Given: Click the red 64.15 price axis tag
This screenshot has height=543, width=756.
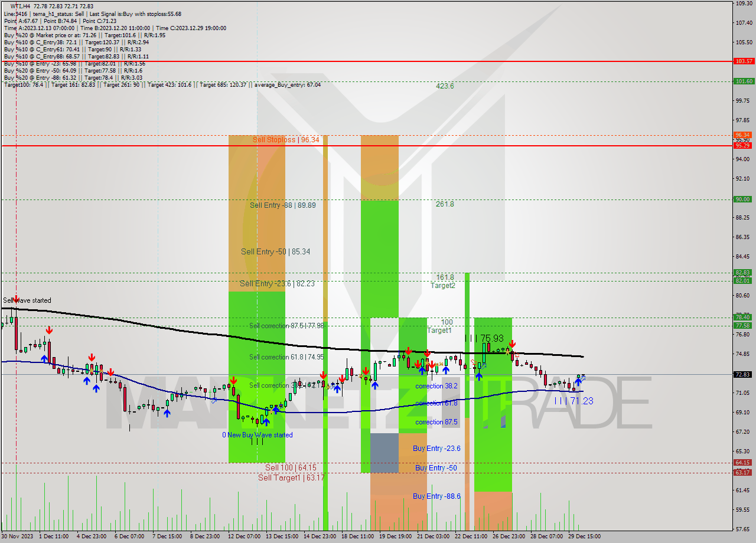Looking at the screenshot, I should click(743, 462).
